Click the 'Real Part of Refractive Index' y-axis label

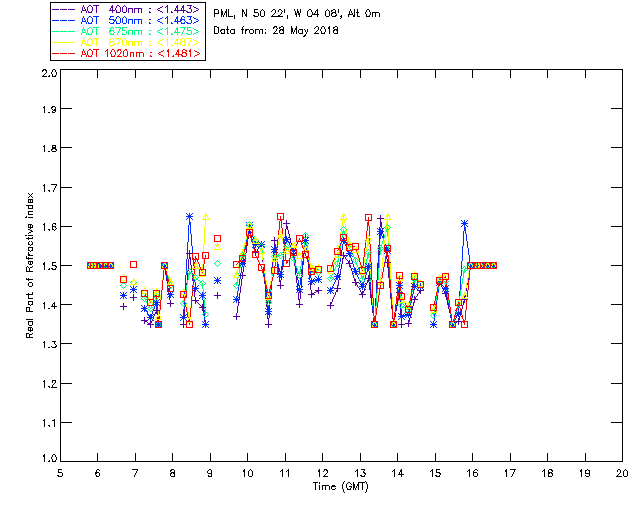click(x=31, y=265)
